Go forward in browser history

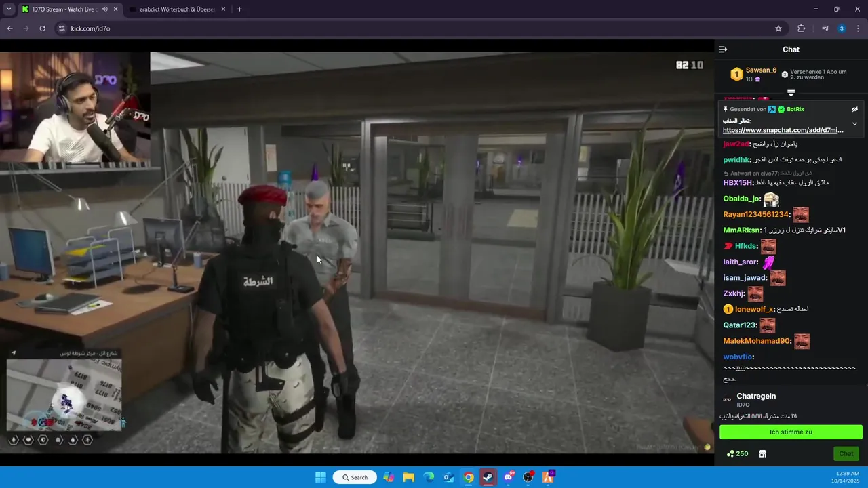[x=26, y=28]
